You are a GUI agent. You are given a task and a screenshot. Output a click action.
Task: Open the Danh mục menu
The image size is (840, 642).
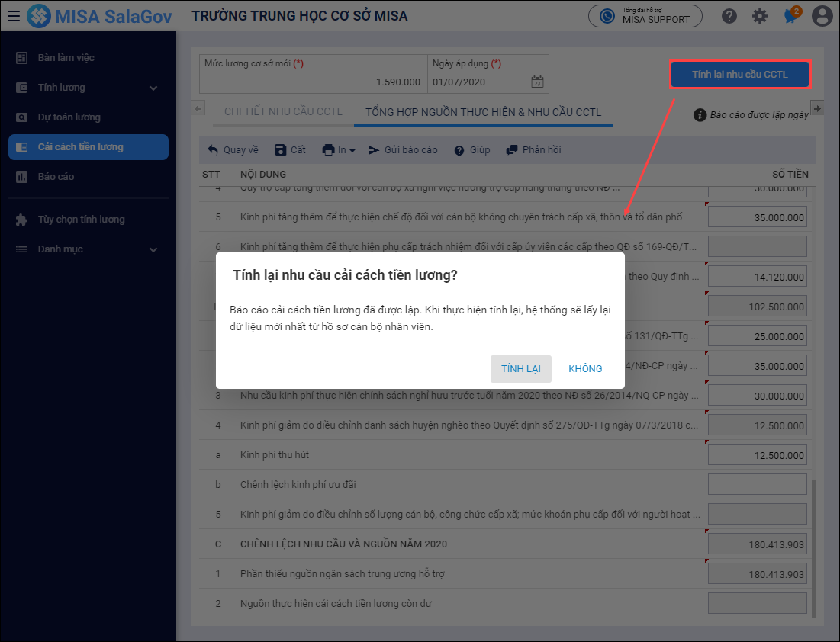click(89, 249)
